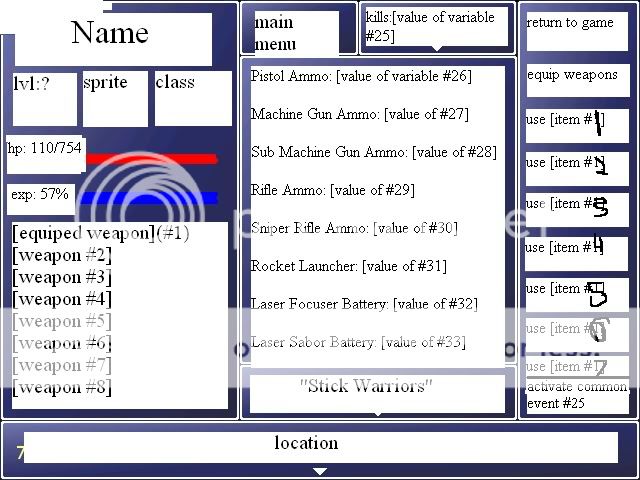Click the red hp bar
This screenshot has height=480, width=640.
pyautogui.click(x=151, y=159)
